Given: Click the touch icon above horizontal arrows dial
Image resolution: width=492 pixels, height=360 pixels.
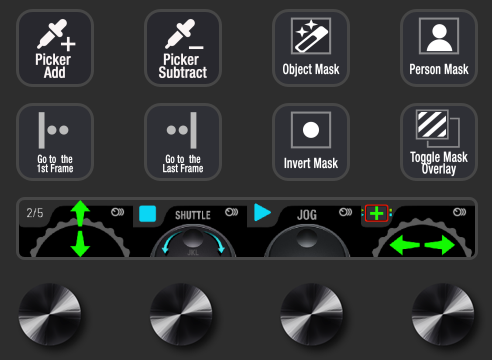Looking at the screenshot, I should [459, 212].
